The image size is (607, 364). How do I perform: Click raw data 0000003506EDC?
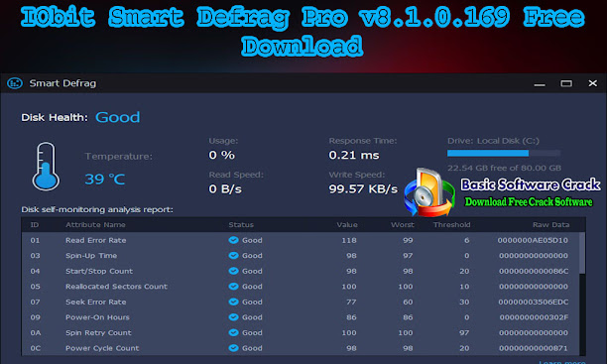[x=533, y=302]
